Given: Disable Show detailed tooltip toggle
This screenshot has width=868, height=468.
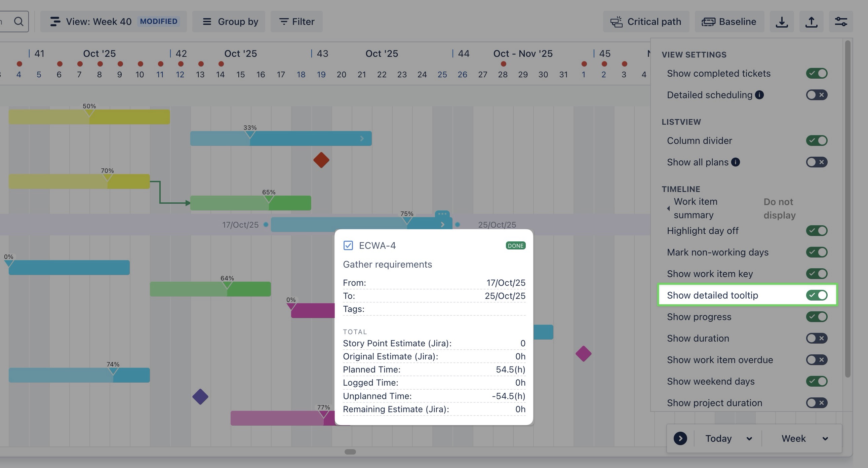Looking at the screenshot, I should [817, 295].
